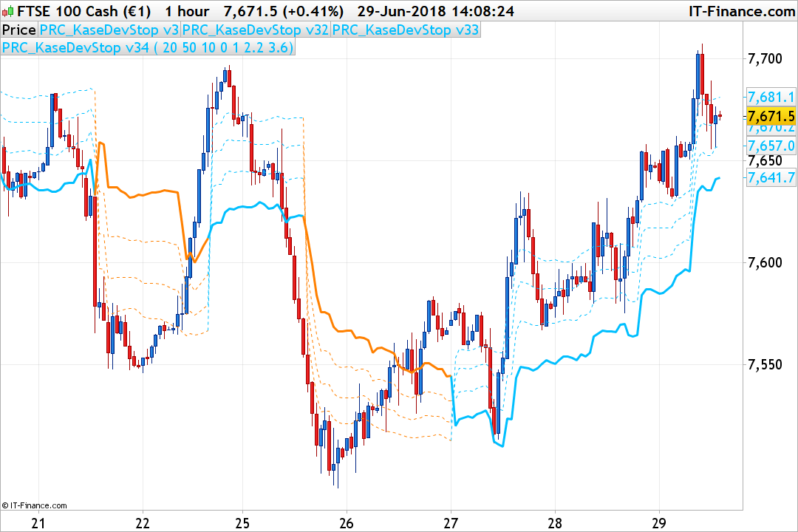This screenshot has width=798, height=532.
Task: Click the candlestick icon beside FTSE 100 Cash
Action: point(8,11)
